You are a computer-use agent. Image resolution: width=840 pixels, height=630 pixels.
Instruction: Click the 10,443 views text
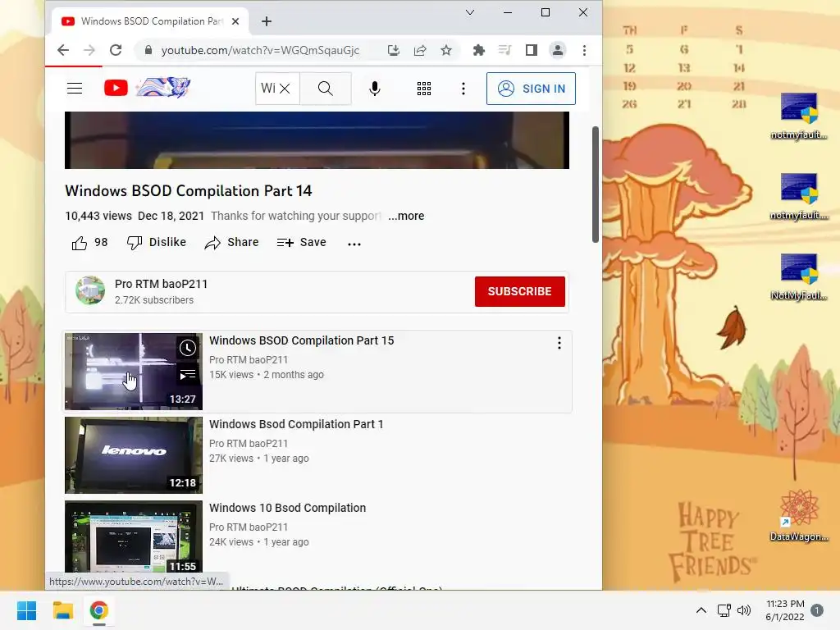98,216
